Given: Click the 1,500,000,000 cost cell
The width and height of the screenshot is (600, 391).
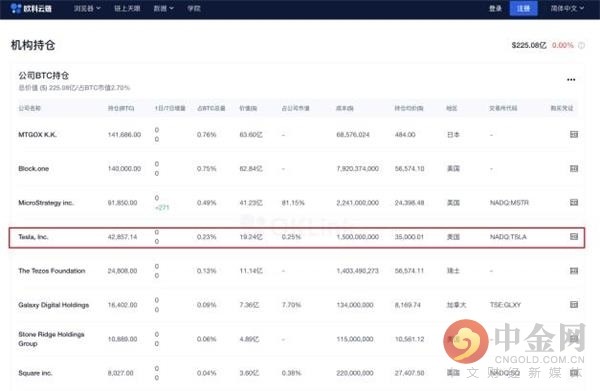Looking at the screenshot, I should (357, 237).
